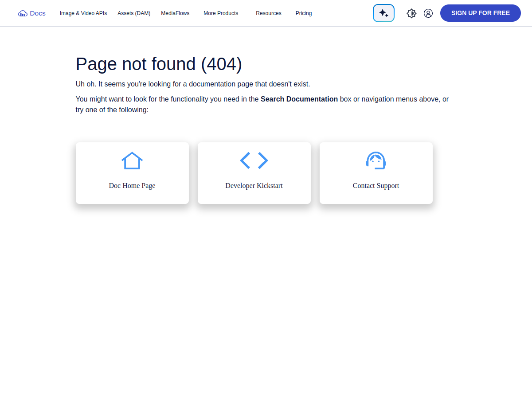Click the Cloudinary cloud logo

[22, 13]
